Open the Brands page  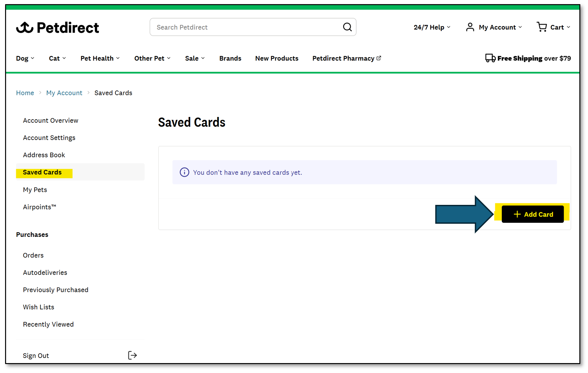point(230,58)
